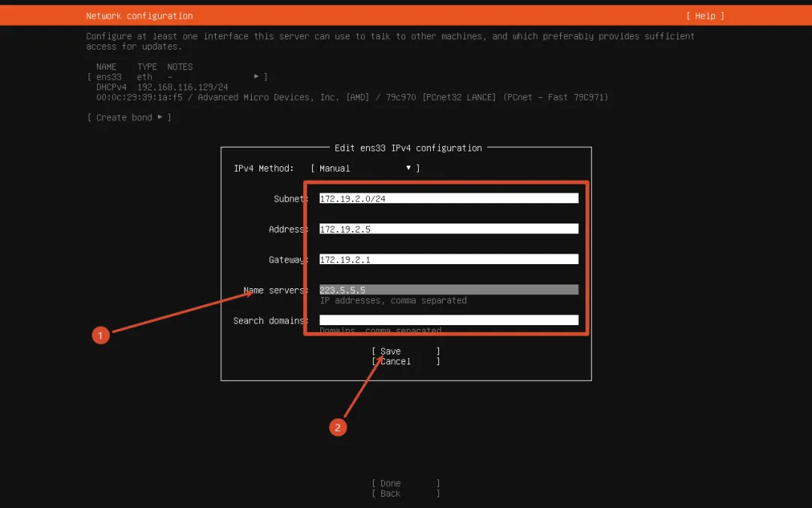Click the TYPE column header

147,67
